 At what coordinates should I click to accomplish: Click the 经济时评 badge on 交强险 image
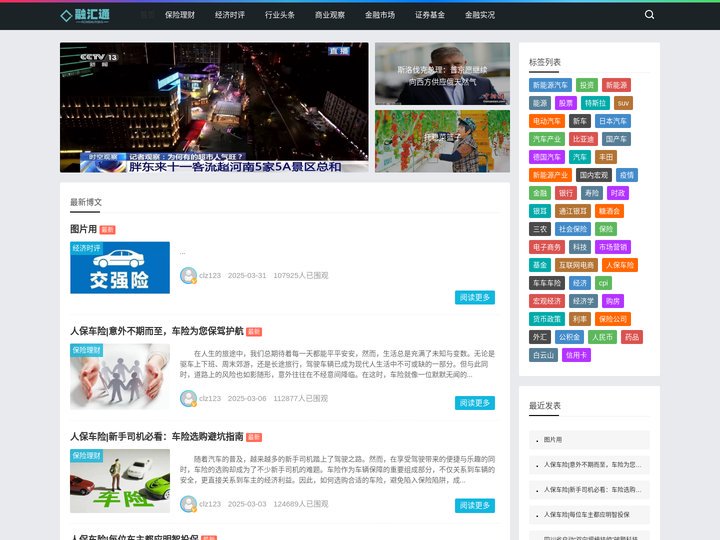pos(86,248)
